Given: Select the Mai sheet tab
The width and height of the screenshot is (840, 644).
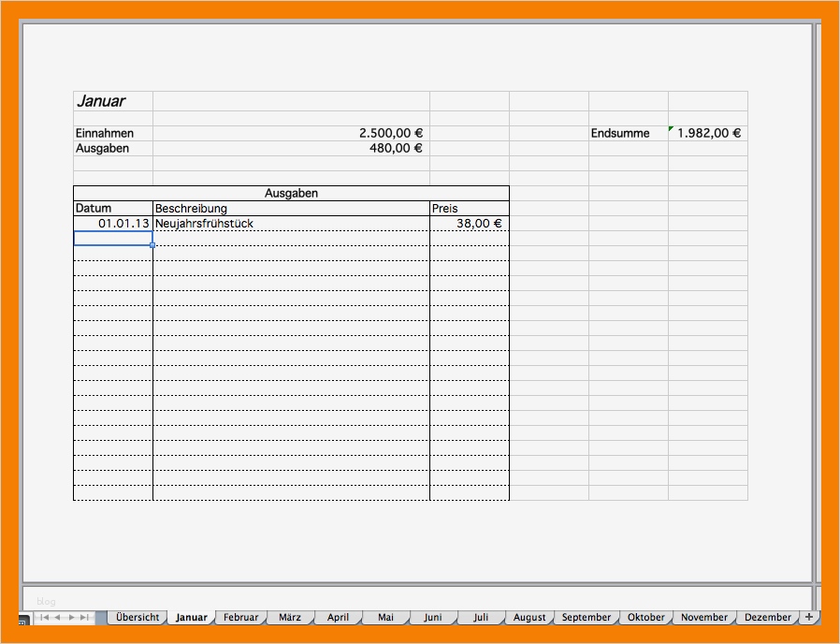Looking at the screenshot, I should (x=385, y=617).
